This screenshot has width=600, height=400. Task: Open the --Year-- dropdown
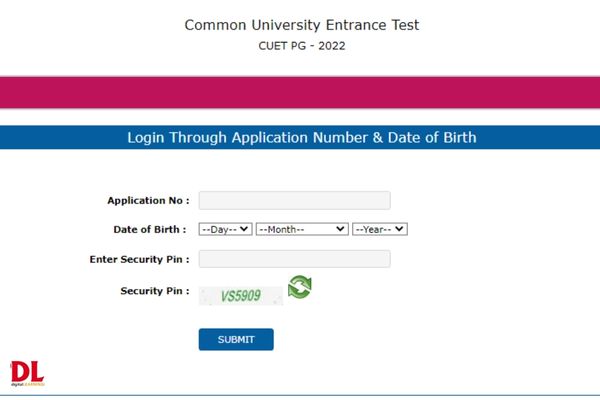(x=380, y=229)
